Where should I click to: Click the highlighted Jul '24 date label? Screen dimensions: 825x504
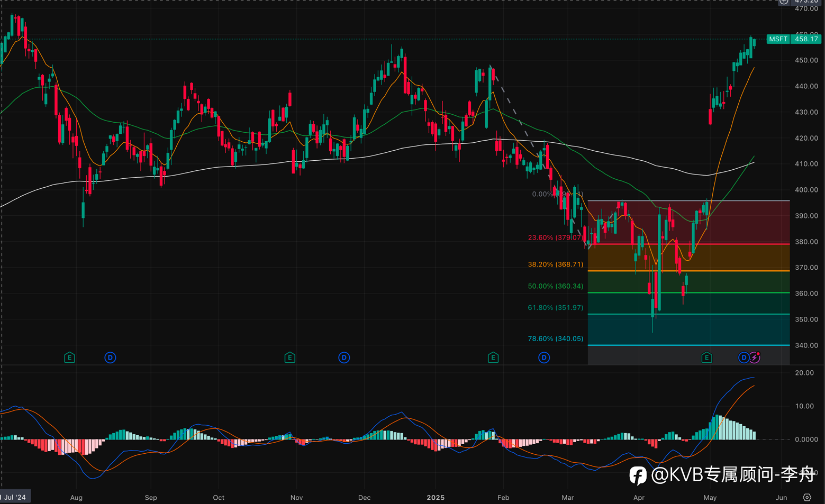point(15,497)
